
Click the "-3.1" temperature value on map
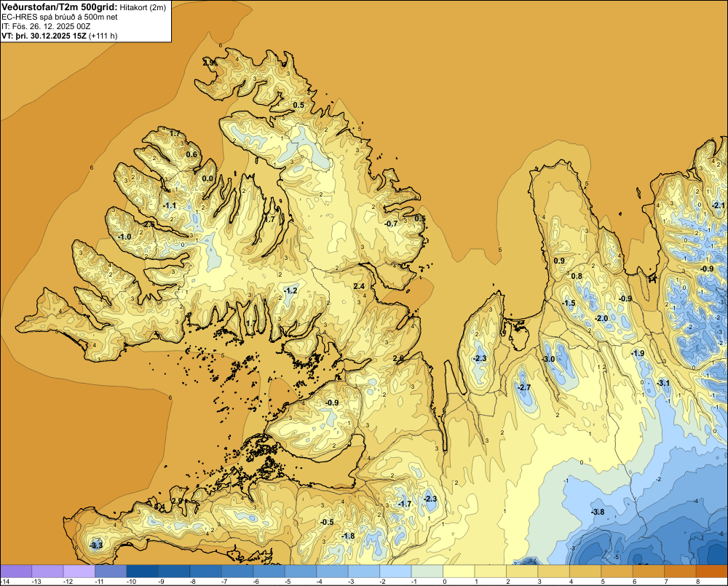tap(663, 383)
